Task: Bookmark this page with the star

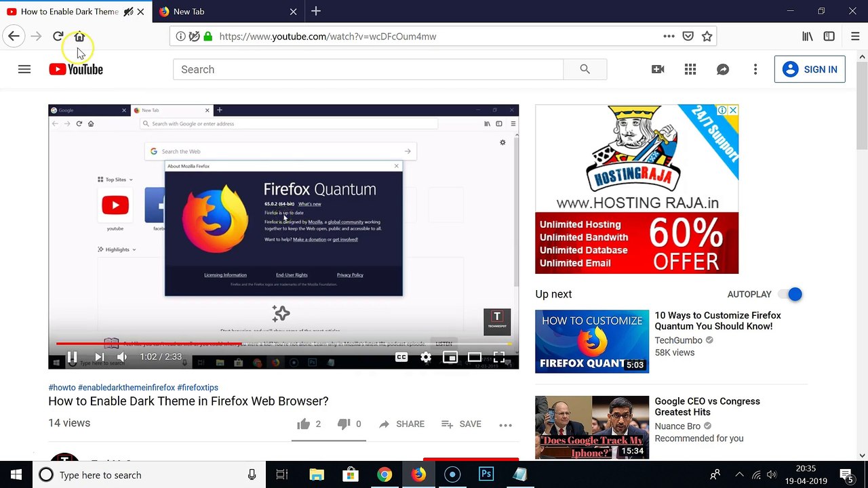Action: [707, 37]
